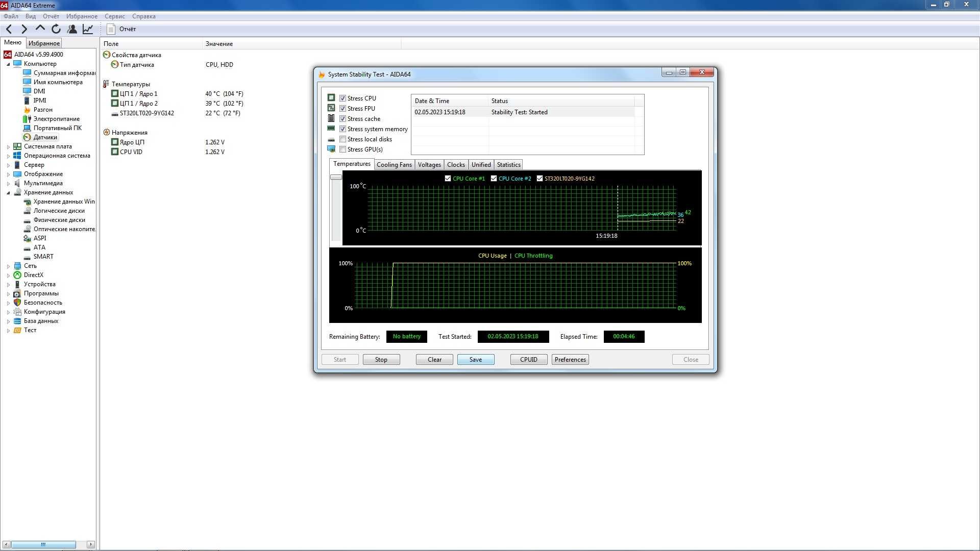The width and height of the screenshot is (980, 551).
Task: Toggle CPU Core #1 graph checkbox
Action: pyautogui.click(x=448, y=179)
